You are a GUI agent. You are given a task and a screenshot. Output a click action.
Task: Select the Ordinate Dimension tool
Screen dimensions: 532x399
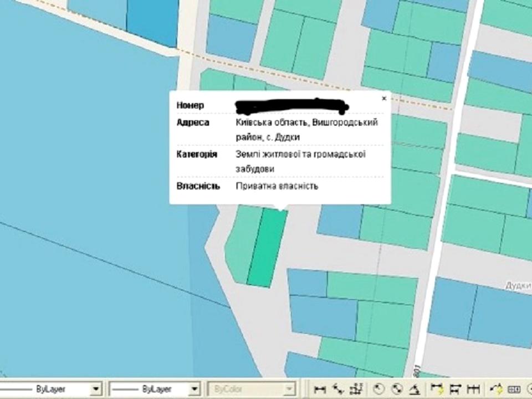(x=357, y=388)
